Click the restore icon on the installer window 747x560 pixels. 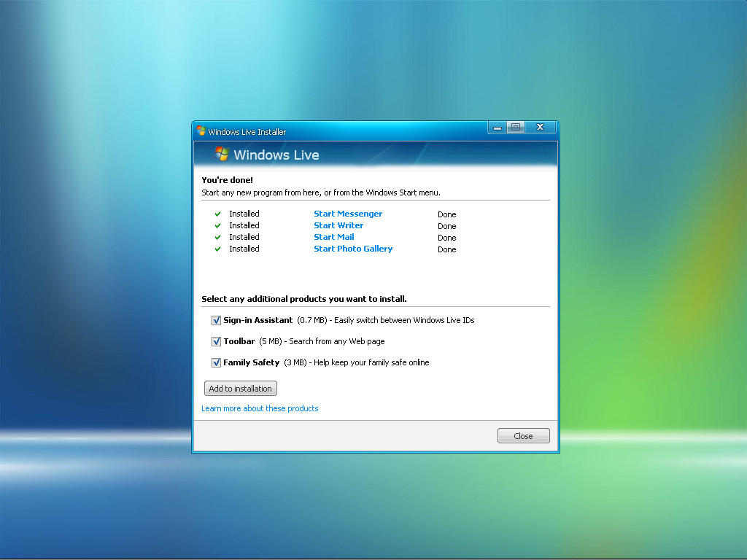click(x=516, y=126)
